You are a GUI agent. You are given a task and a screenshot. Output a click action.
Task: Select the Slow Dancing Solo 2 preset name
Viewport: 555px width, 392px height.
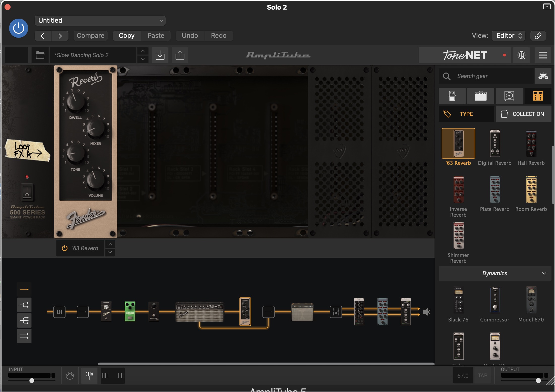click(93, 55)
